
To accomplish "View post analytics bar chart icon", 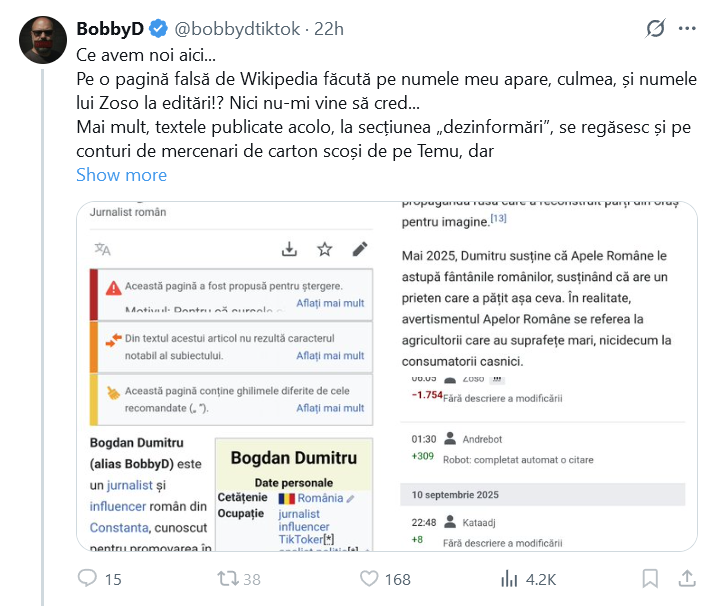I will [x=510, y=578].
